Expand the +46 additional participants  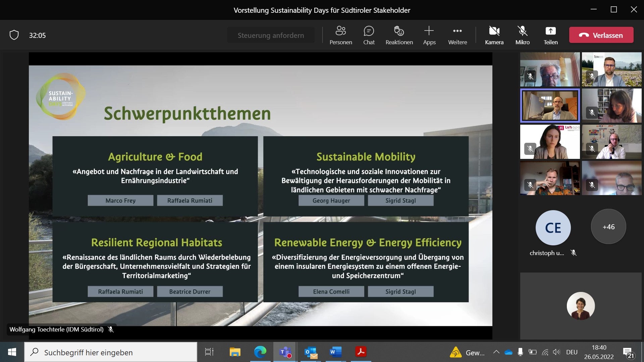pos(608,227)
